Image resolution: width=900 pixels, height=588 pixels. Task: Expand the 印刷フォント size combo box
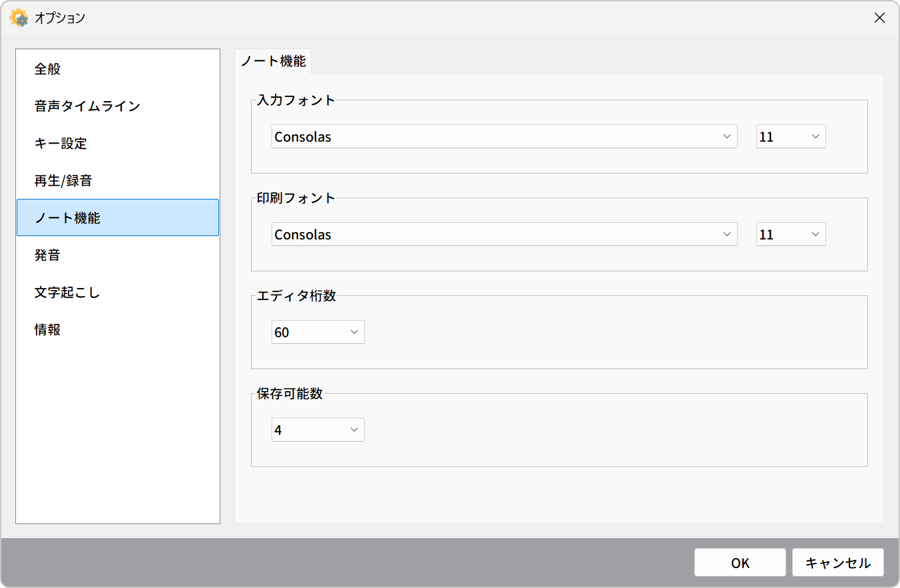tap(791, 234)
